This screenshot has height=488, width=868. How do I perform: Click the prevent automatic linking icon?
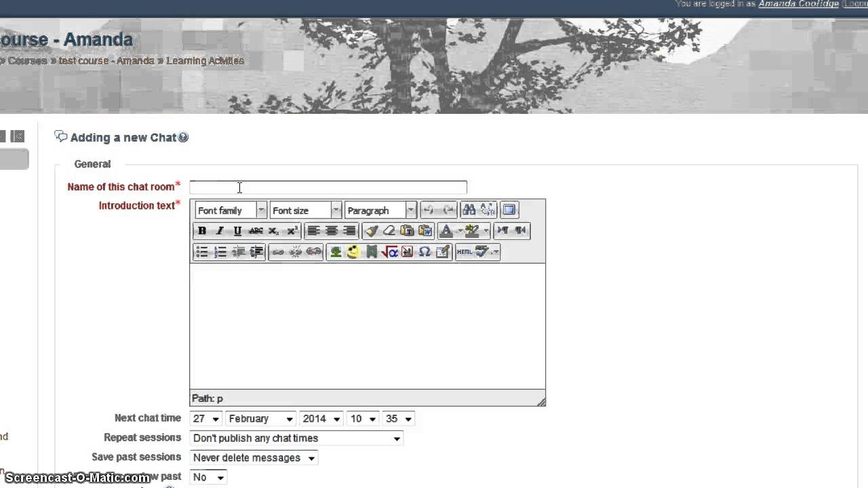point(313,252)
